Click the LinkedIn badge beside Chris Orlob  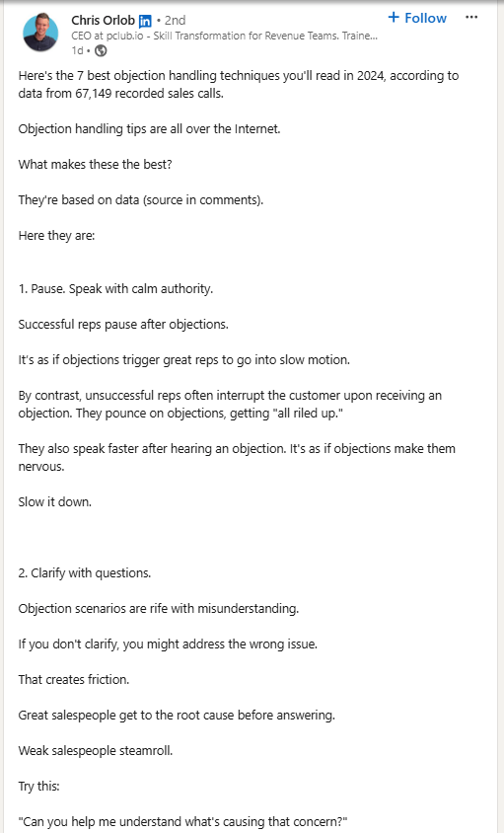tap(145, 21)
